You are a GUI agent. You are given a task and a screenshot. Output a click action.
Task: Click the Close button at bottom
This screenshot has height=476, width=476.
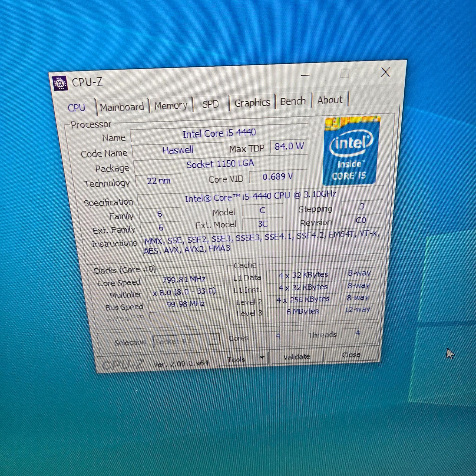tap(351, 354)
